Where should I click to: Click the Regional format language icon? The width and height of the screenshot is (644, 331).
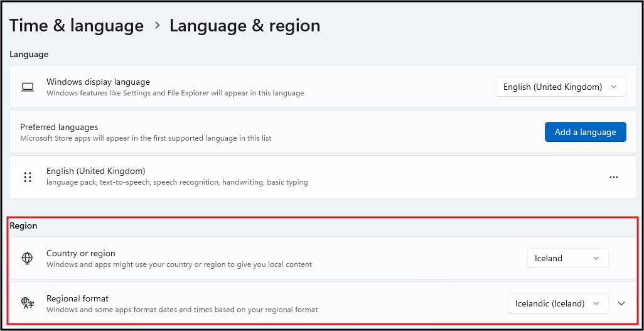point(27,303)
